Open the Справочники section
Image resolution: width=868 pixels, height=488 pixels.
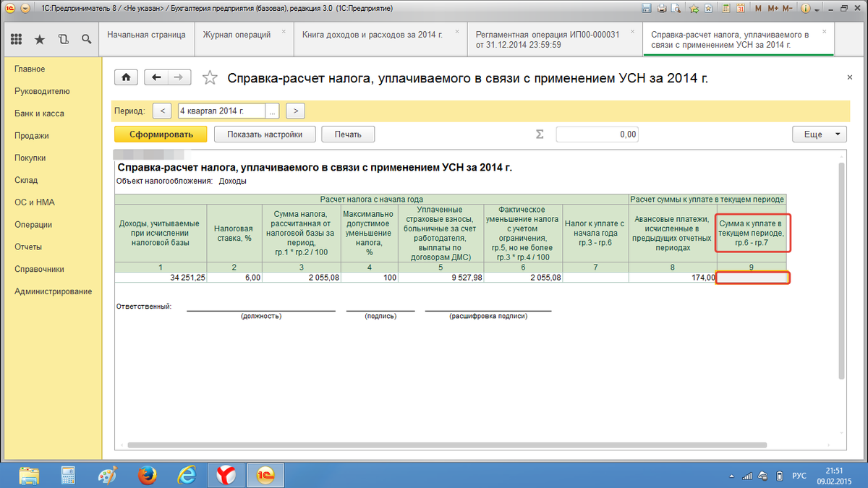click(x=40, y=270)
